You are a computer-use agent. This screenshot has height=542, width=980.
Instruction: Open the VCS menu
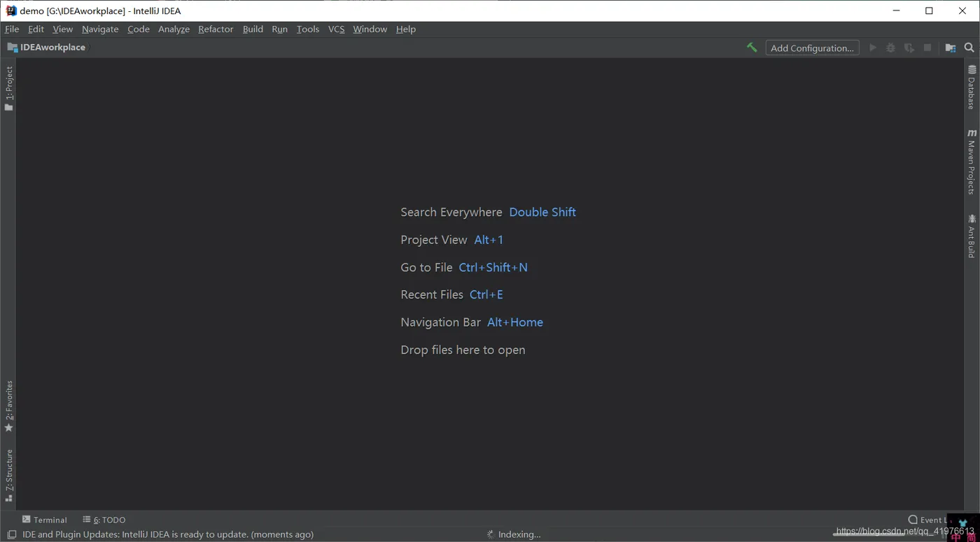pyautogui.click(x=336, y=29)
